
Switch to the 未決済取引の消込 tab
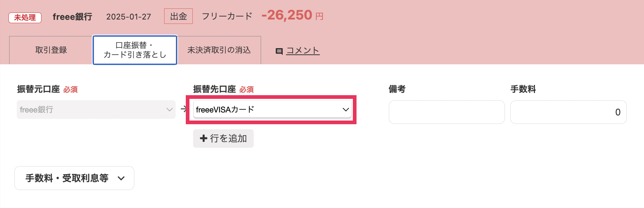coord(219,50)
